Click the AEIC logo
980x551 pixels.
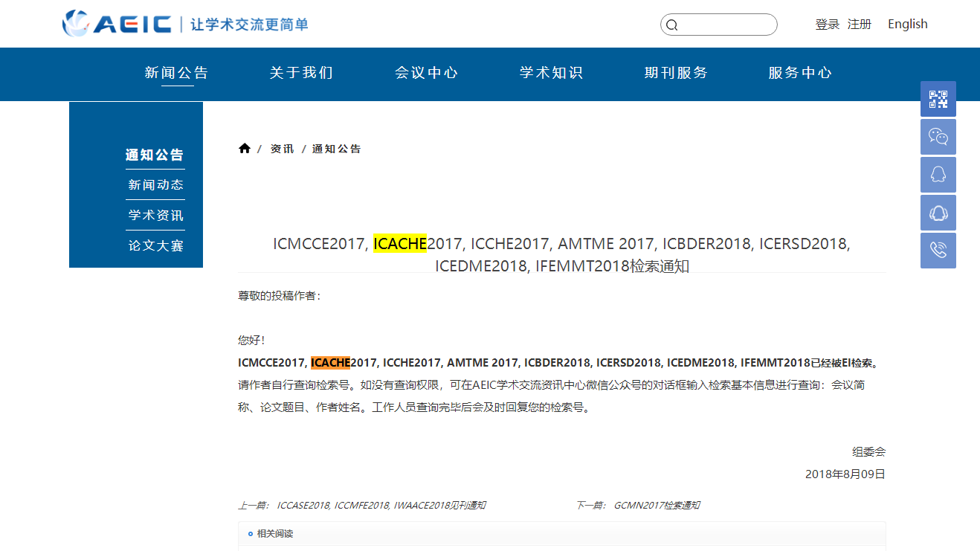pyautogui.click(x=117, y=24)
